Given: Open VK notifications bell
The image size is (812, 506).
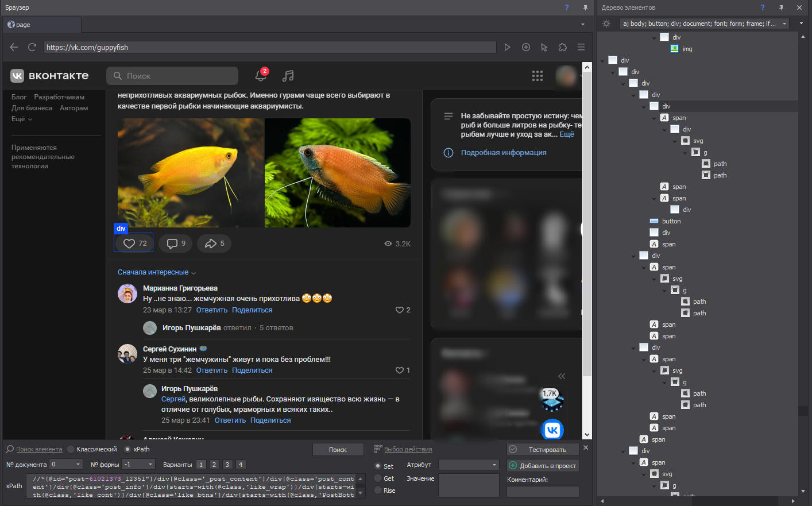Looking at the screenshot, I should (x=261, y=75).
